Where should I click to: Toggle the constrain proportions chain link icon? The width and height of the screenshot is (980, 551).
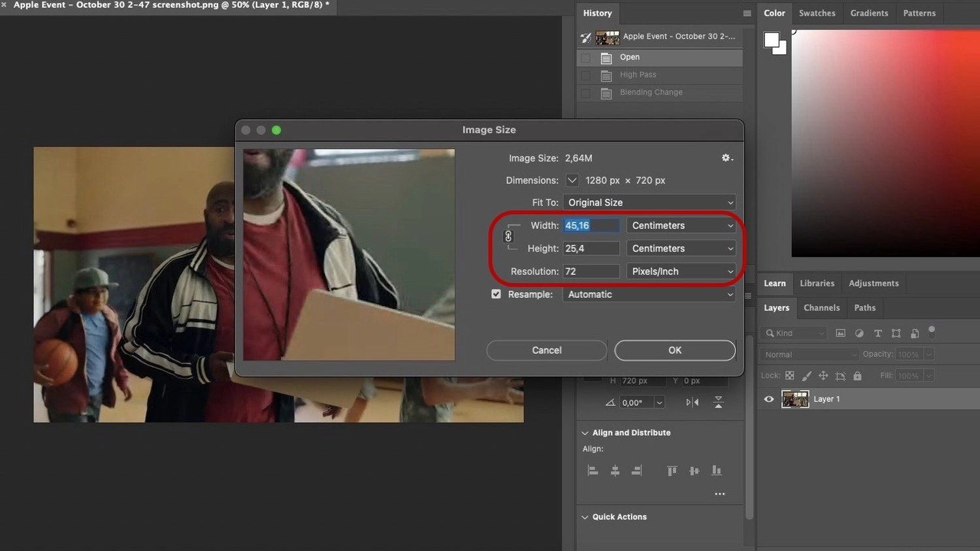(x=508, y=237)
